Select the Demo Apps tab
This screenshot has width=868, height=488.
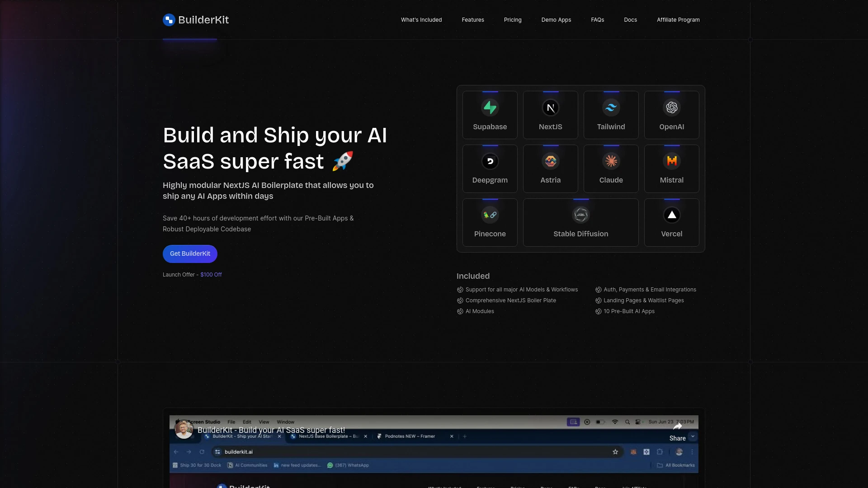(556, 19)
